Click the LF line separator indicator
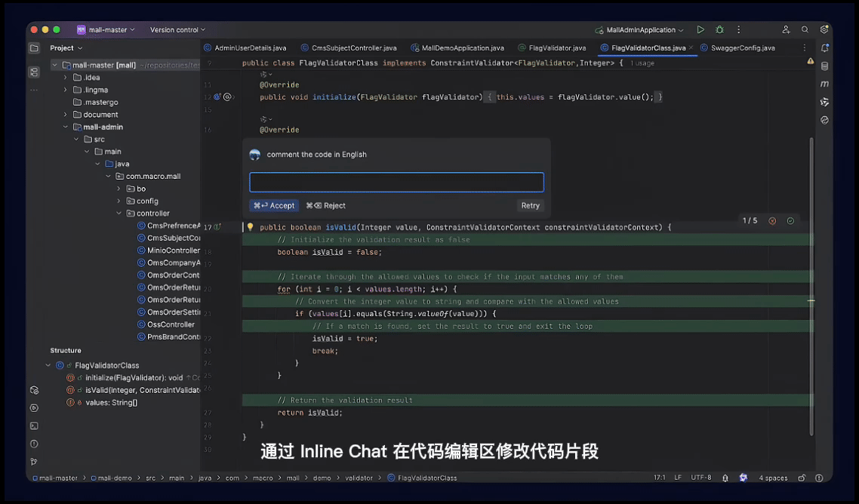 point(678,478)
